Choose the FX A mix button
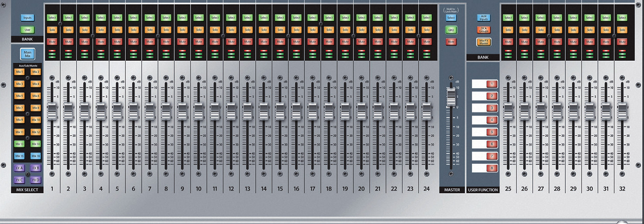The width and height of the screenshot is (644, 224). [19, 168]
